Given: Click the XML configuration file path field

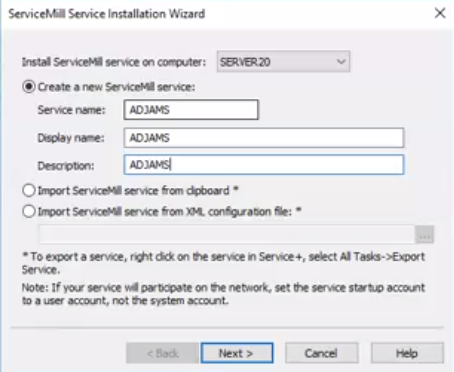Looking at the screenshot, I should [x=226, y=235].
